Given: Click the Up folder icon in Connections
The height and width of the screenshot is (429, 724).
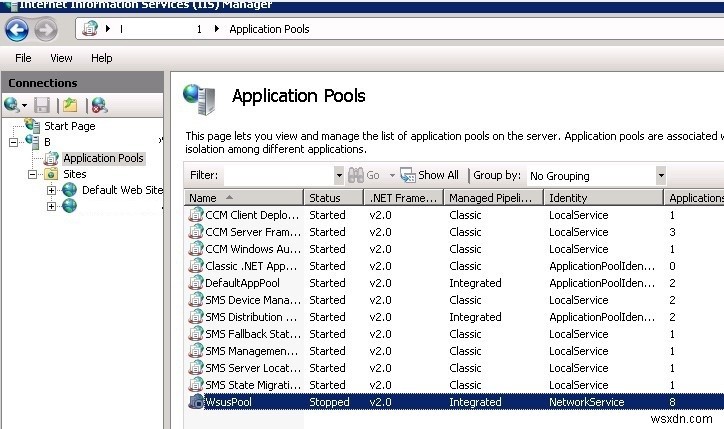Looking at the screenshot, I should (x=70, y=105).
